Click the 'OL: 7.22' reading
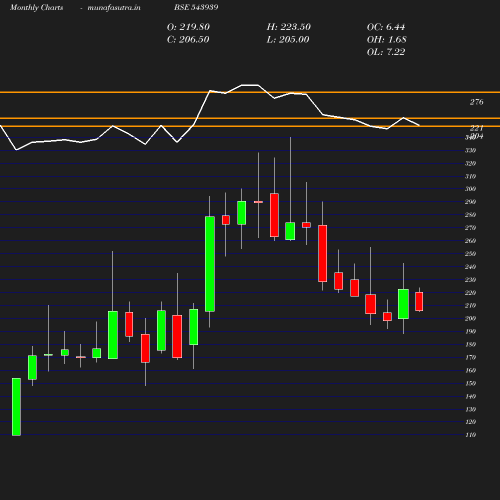This screenshot has height=500, width=500. [386, 52]
